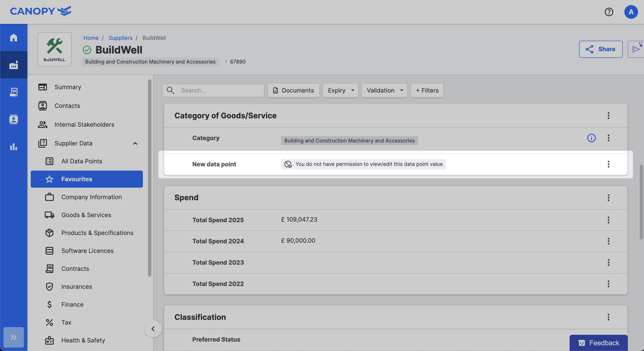Click the search magnifier icon
This screenshot has width=644, height=351.
(171, 90)
